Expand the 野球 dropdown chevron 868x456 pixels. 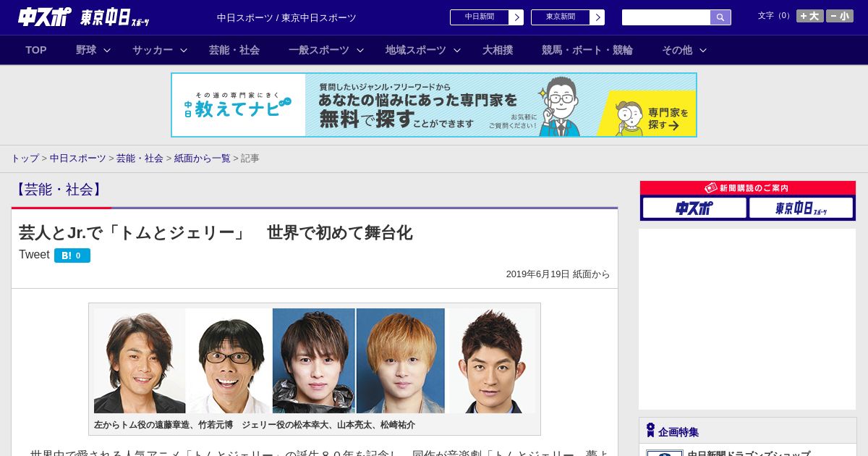107,50
